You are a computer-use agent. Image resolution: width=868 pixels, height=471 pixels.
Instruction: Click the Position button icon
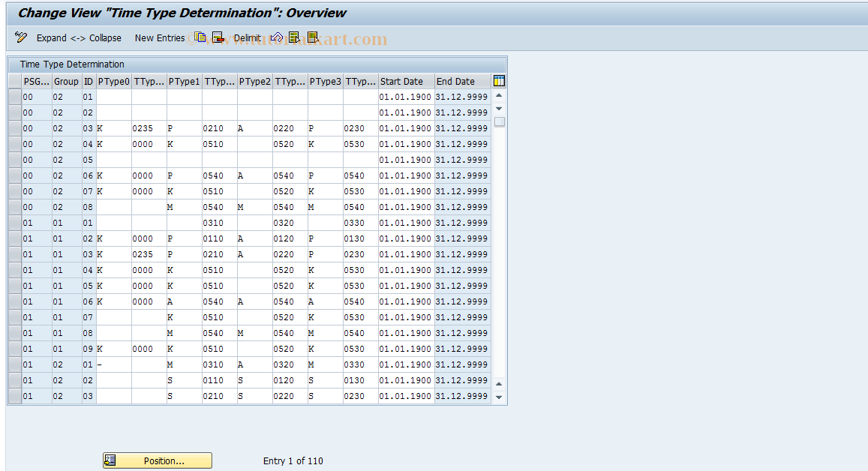point(110,460)
